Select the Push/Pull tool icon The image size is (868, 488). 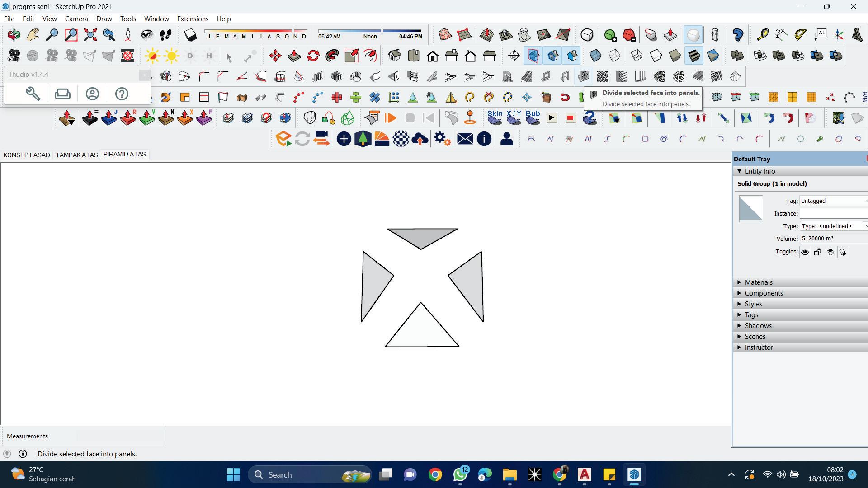click(x=294, y=56)
